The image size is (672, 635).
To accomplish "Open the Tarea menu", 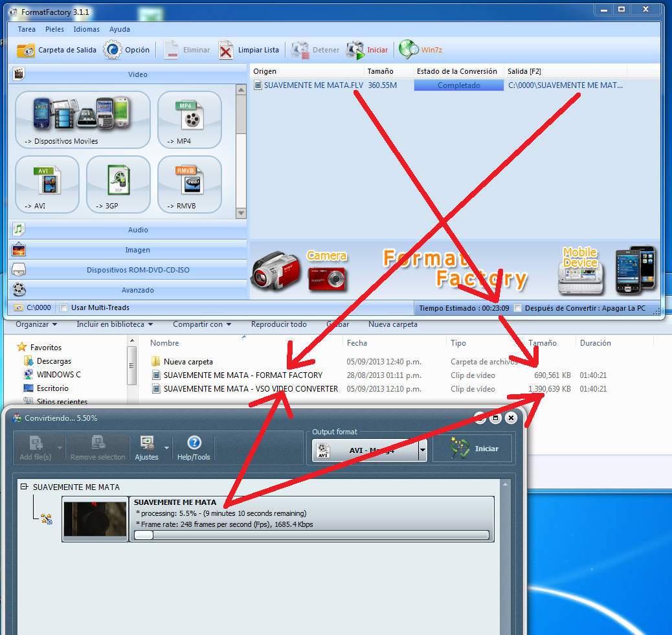I will pyautogui.click(x=27, y=29).
